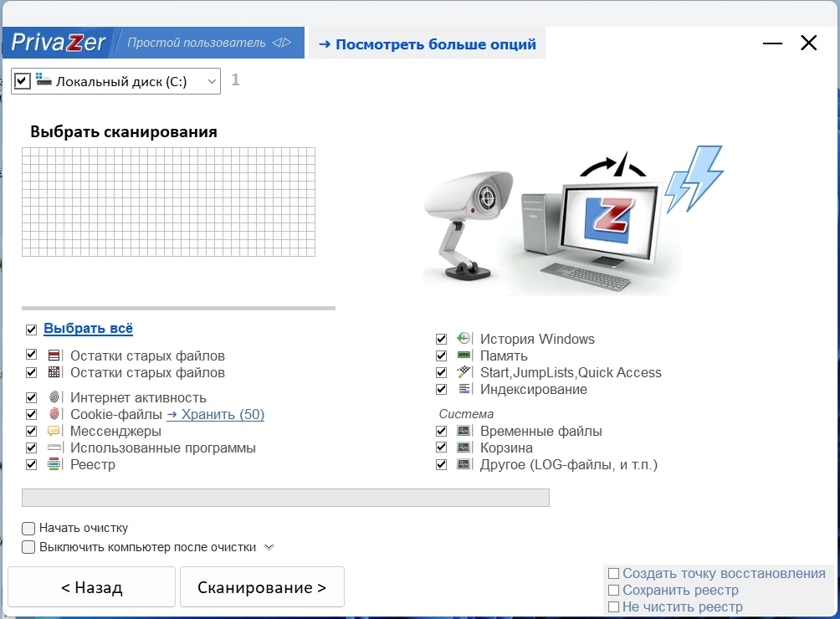Click the local disk drive icon
This screenshot has height=619, width=840.
click(x=44, y=80)
